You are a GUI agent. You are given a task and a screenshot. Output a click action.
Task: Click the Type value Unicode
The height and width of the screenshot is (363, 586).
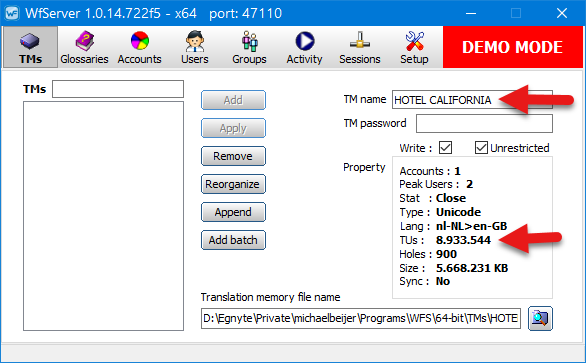pyautogui.click(x=458, y=212)
